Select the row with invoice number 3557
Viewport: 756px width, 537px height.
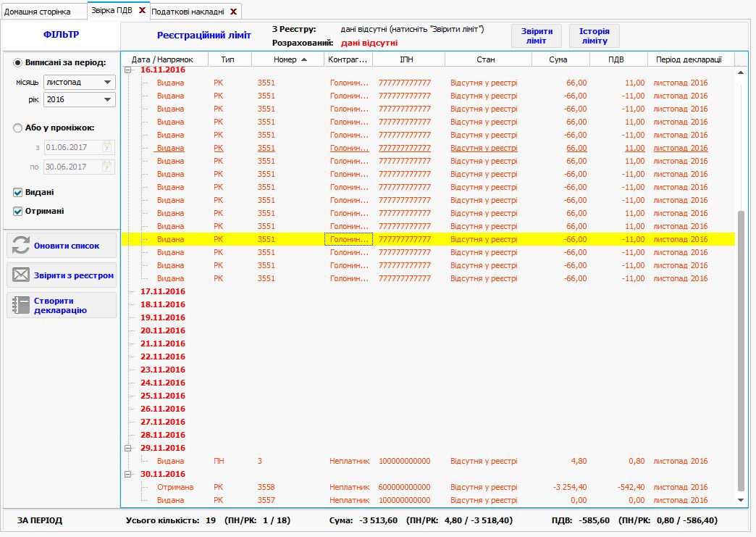click(x=428, y=500)
